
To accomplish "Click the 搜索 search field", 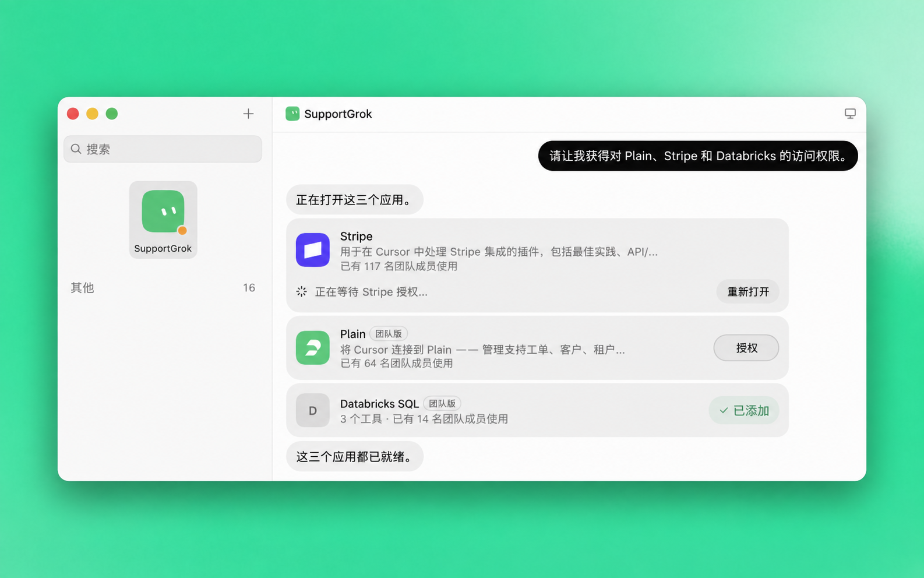I will pos(163,149).
